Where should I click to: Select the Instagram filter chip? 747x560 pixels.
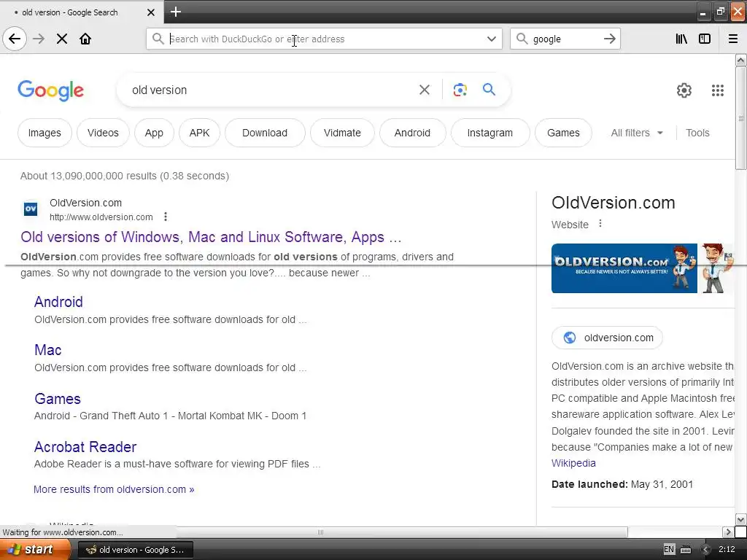490,133
